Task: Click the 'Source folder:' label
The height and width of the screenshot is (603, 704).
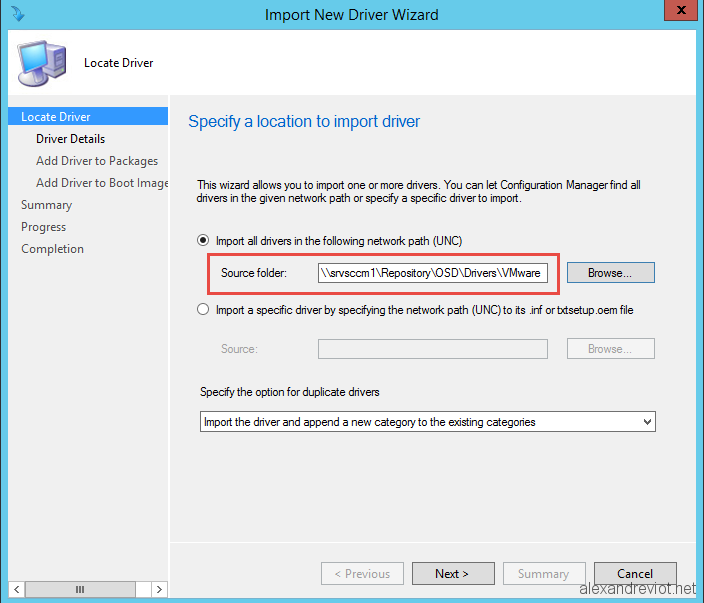Action: (254, 273)
